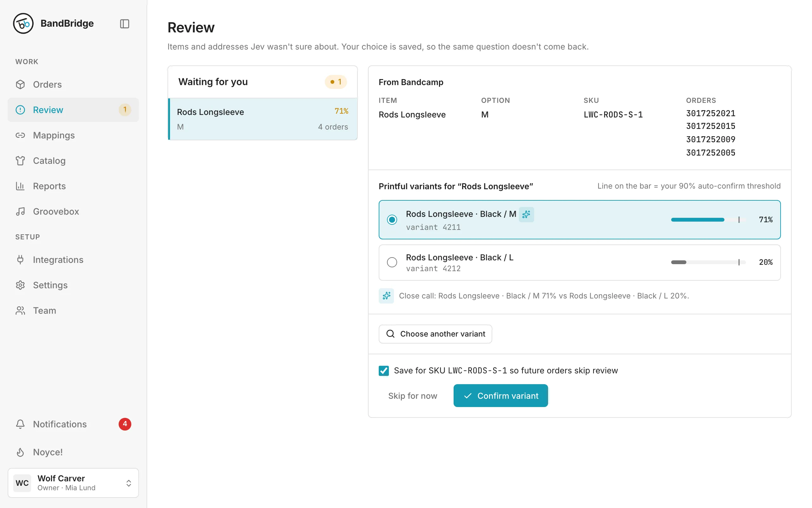Click the Close call summary text
812x508 pixels.
(544, 296)
